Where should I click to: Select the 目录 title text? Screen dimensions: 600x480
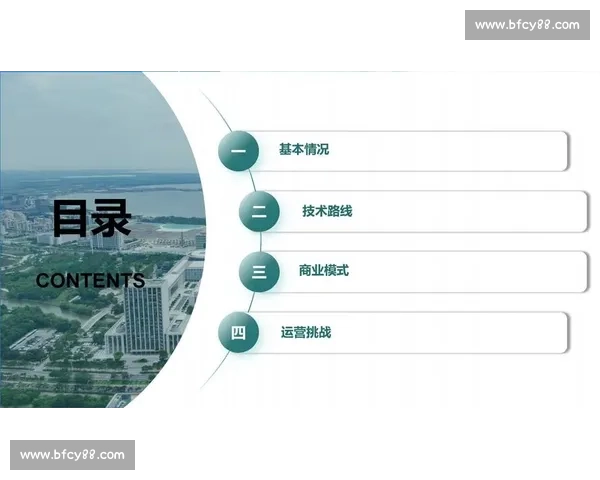click(x=91, y=218)
